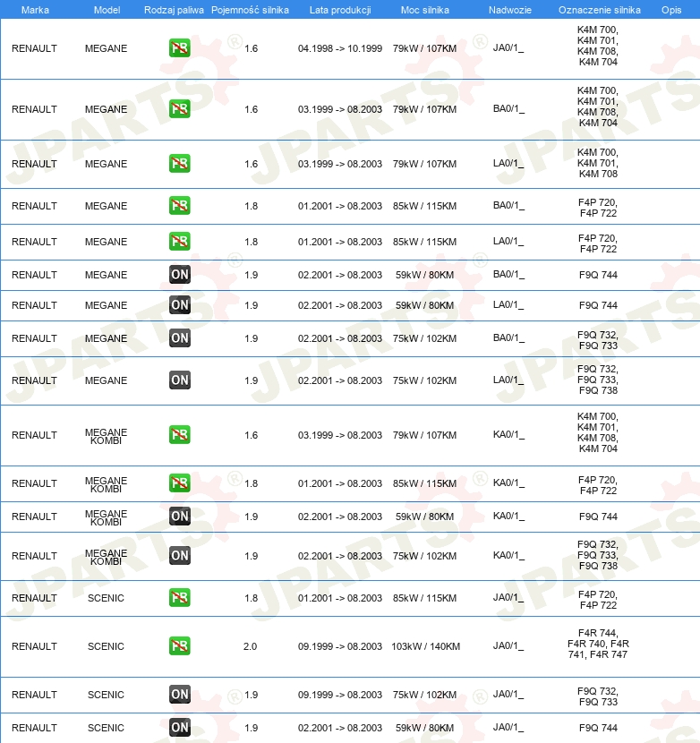Click the Lata produkcji column header
Image resolution: width=700 pixels, height=743 pixels.
point(340,10)
